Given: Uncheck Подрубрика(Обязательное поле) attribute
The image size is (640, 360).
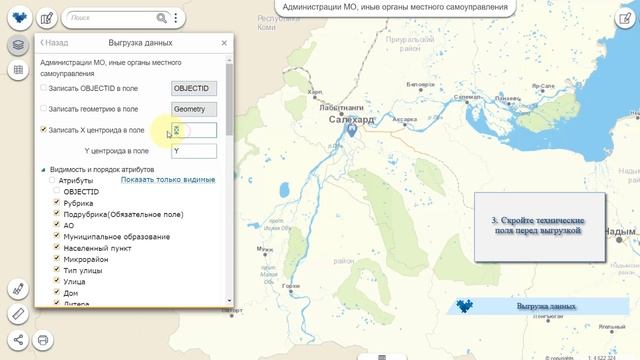Looking at the screenshot, I should click(57, 213).
